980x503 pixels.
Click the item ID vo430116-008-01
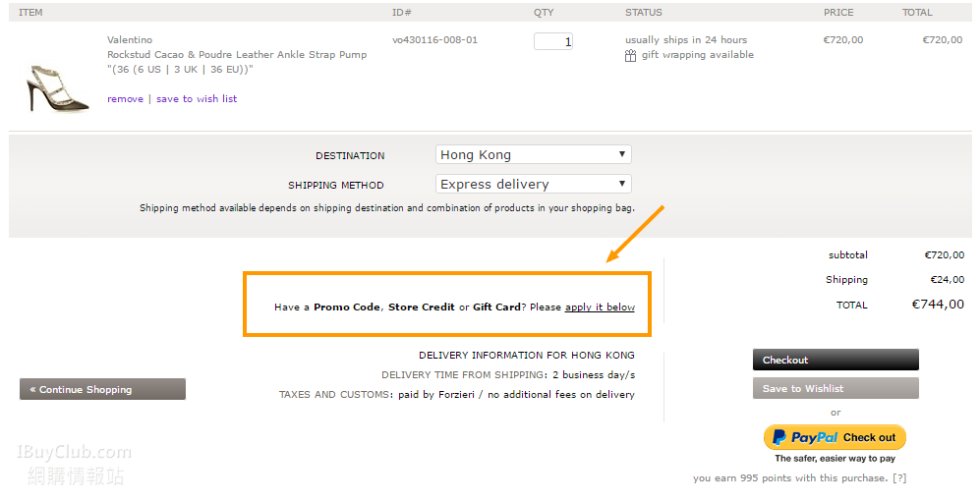[435, 40]
